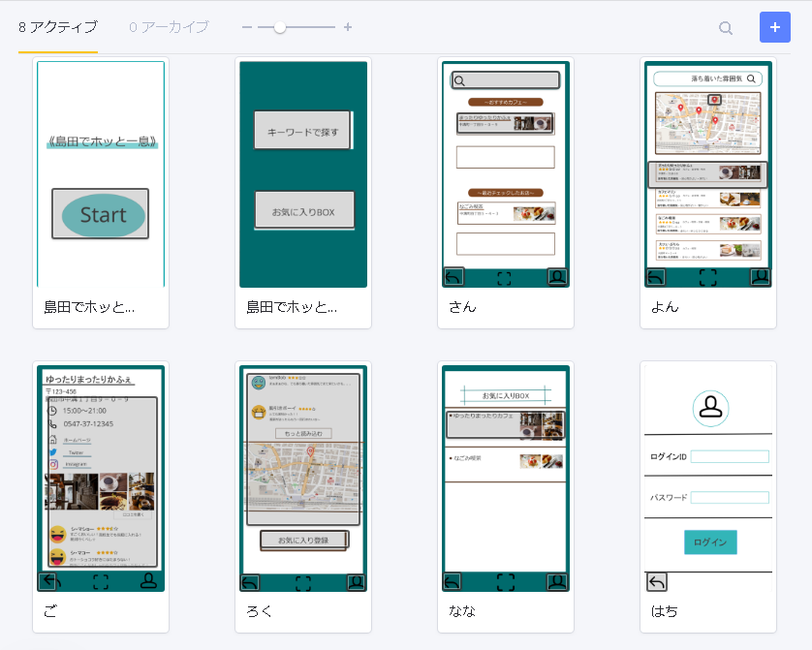Click the fullscreen bracket icon in なな screen
This screenshot has width=812, height=650.
(506, 581)
